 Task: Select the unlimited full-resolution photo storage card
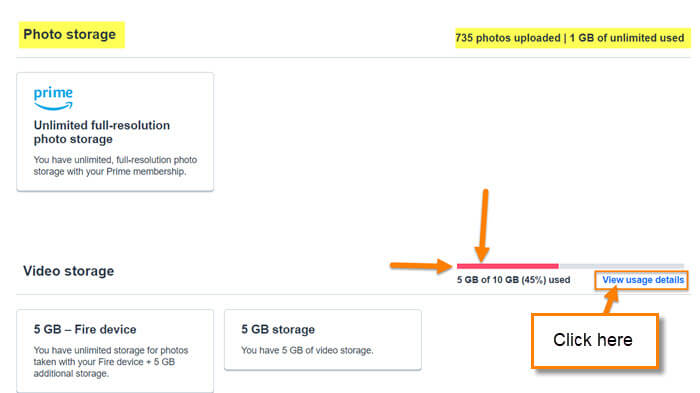point(115,132)
